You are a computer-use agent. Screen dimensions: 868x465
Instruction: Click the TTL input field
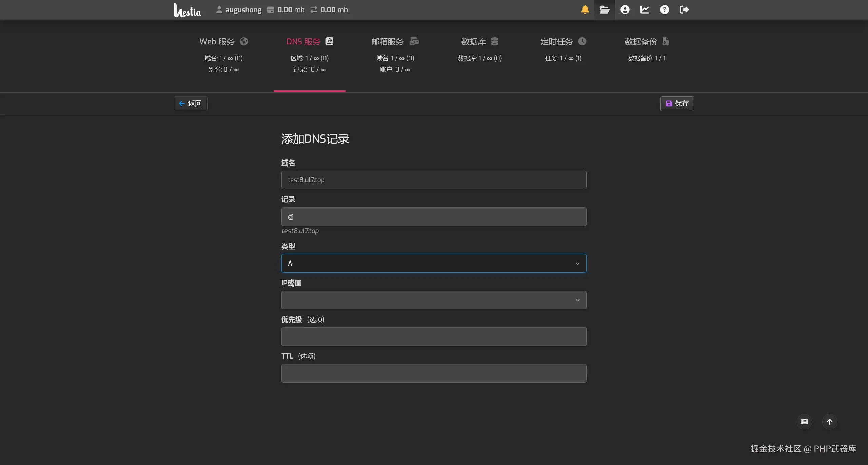(434, 373)
